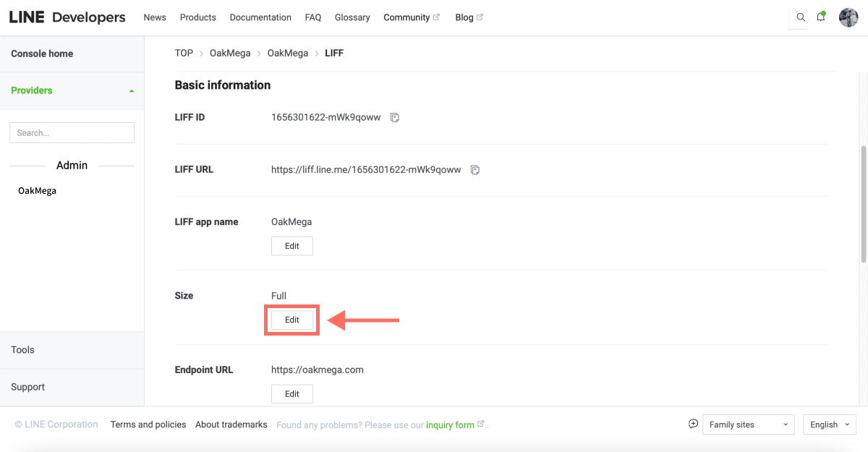Click the LIFF URL text
This screenshot has height=452, width=868.
coord(366,170)
